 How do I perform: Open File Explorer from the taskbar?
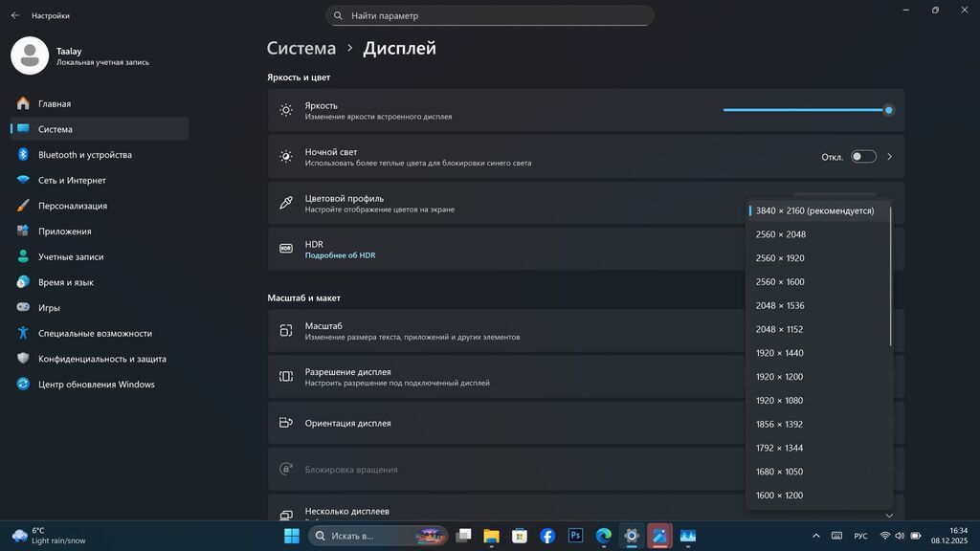point(491,536)
